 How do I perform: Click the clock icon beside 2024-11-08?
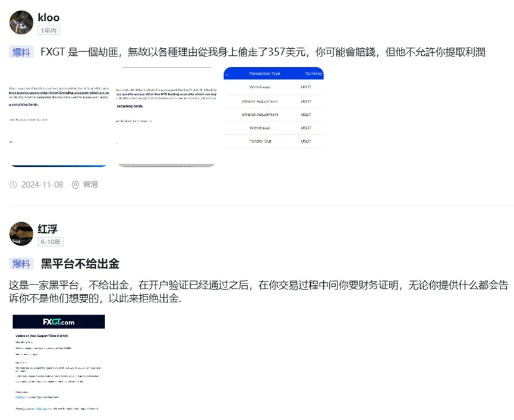(13, 185)
